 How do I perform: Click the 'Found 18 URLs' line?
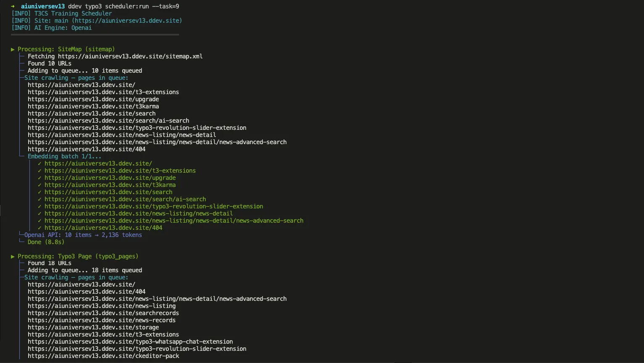(50, 263)
